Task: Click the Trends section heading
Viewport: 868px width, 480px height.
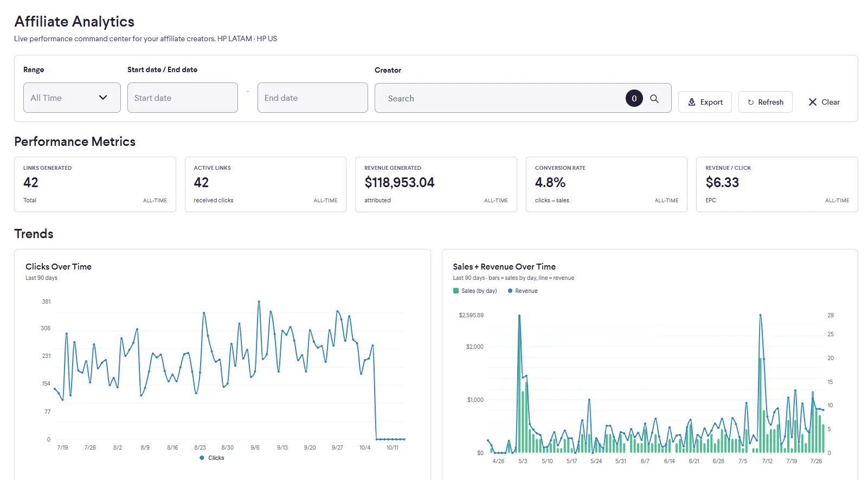Action: point(34,234)
